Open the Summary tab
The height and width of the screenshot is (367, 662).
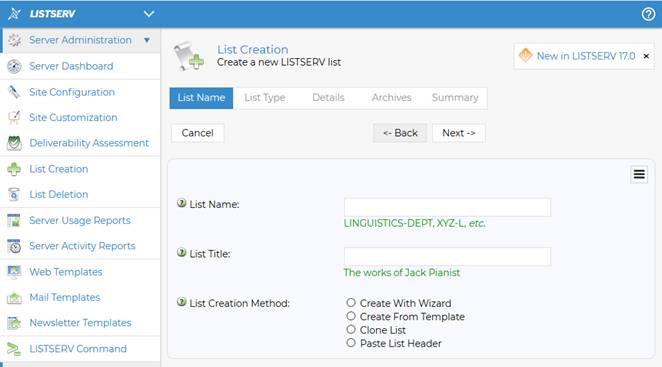455,98
